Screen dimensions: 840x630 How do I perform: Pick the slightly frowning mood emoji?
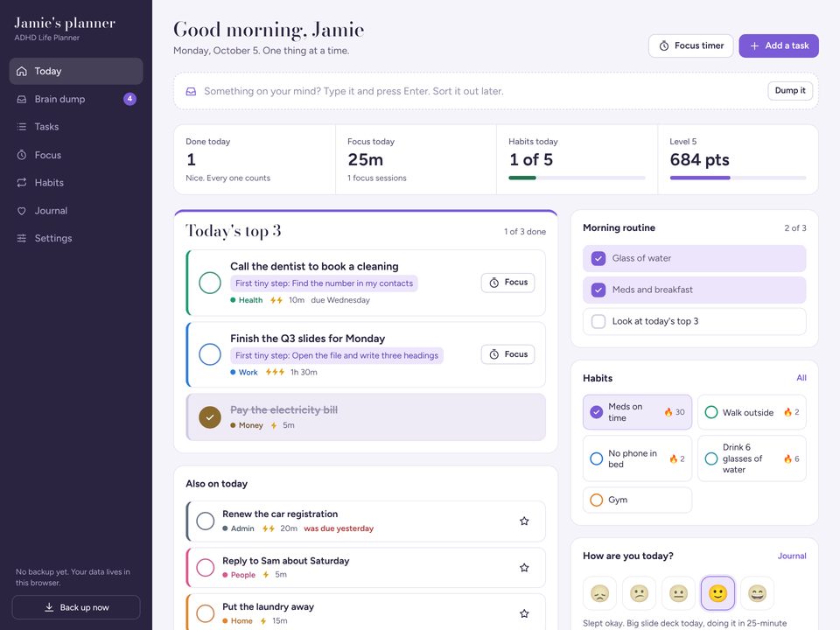639,593
